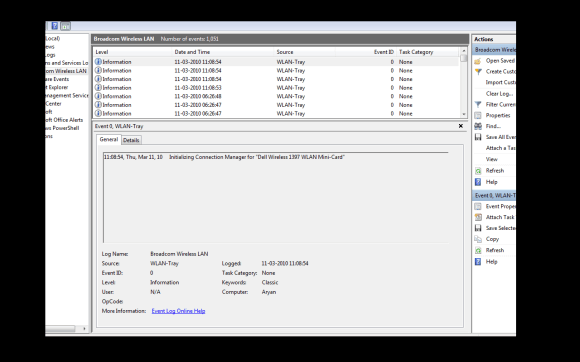Viewport: 580px width, 362px height.
Task: Click the event list scroll up arrow
Action: coord(463,50)
